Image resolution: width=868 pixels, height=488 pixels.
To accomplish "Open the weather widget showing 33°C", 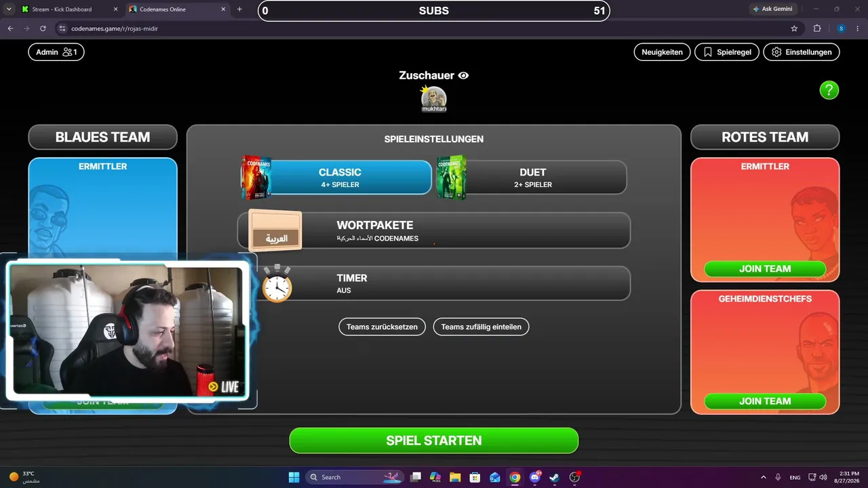I will click(24, 477).
